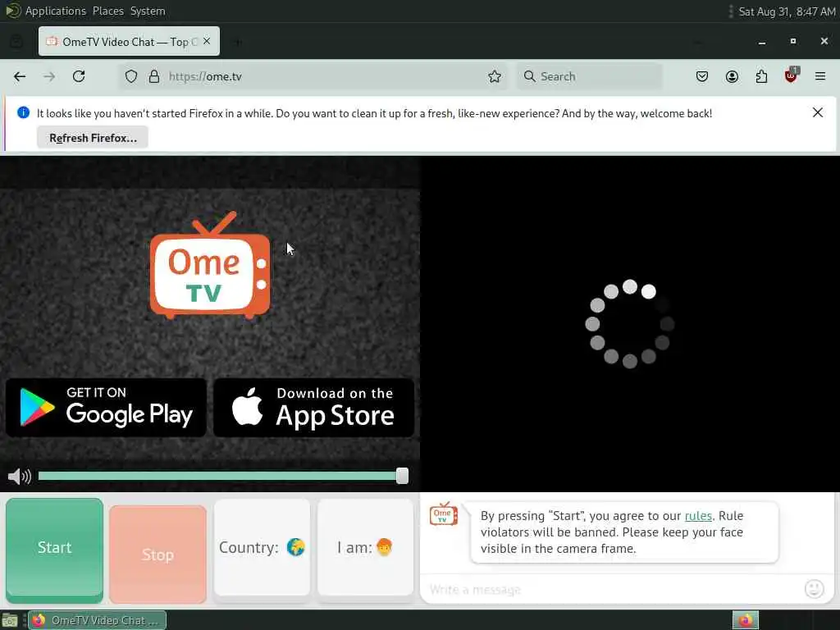The height and width of the screenshot is (630, 840).
Task: Reload the ome.tv page
Action: click(79, 76)
